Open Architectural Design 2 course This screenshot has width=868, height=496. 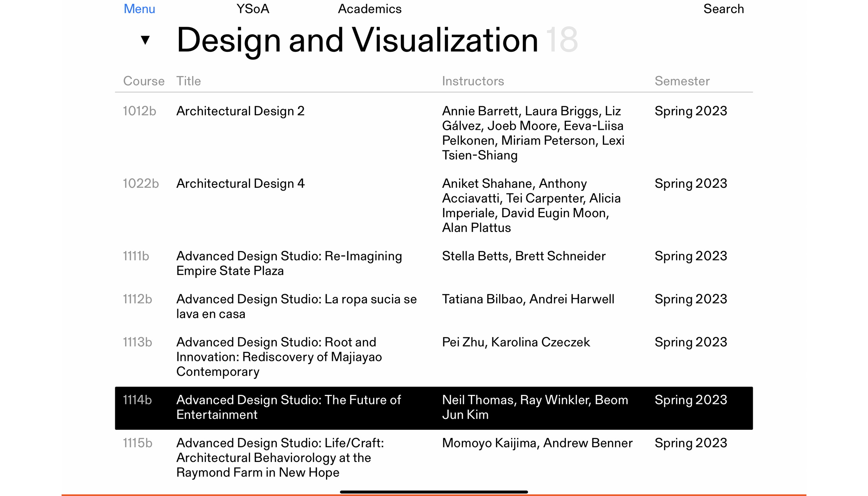coord(240,111)
